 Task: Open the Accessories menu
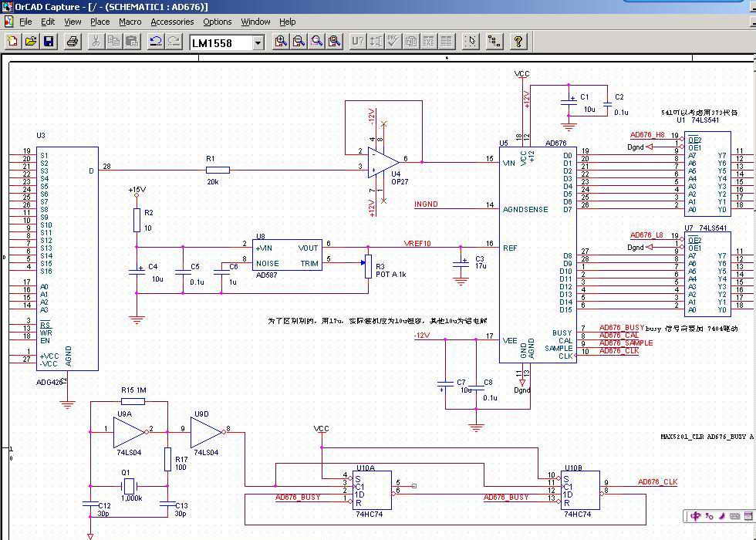point(172,22)
